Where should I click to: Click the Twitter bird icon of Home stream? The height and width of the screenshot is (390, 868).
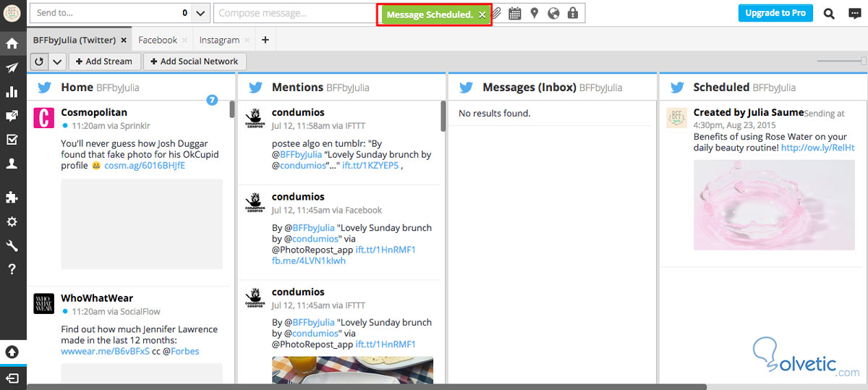pos(45,88)
